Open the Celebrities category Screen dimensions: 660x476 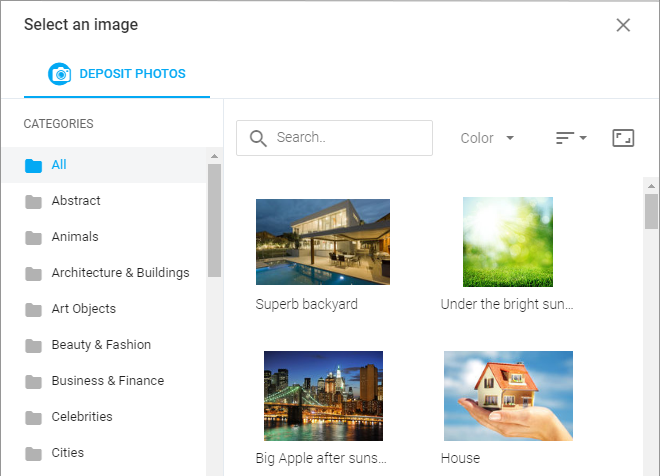[104, 417]
